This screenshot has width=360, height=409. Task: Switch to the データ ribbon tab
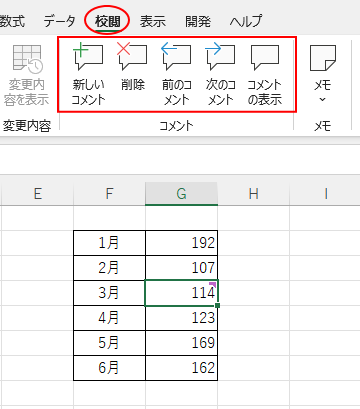[x=60, y=21]
